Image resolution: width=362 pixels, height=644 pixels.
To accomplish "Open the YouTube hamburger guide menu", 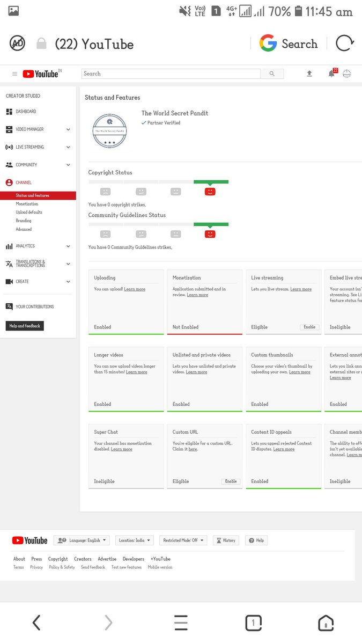I will click(x=14, y=74).
